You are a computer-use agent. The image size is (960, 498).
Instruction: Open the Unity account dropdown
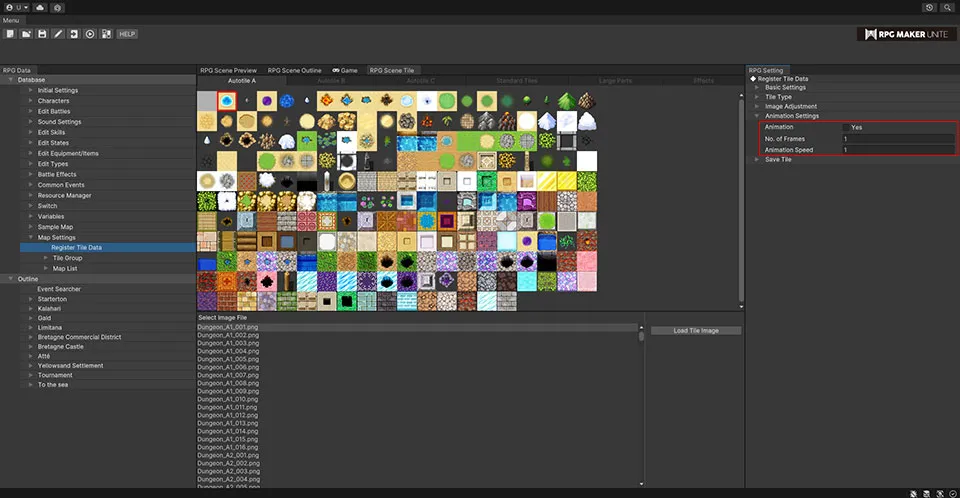[17, 7]
